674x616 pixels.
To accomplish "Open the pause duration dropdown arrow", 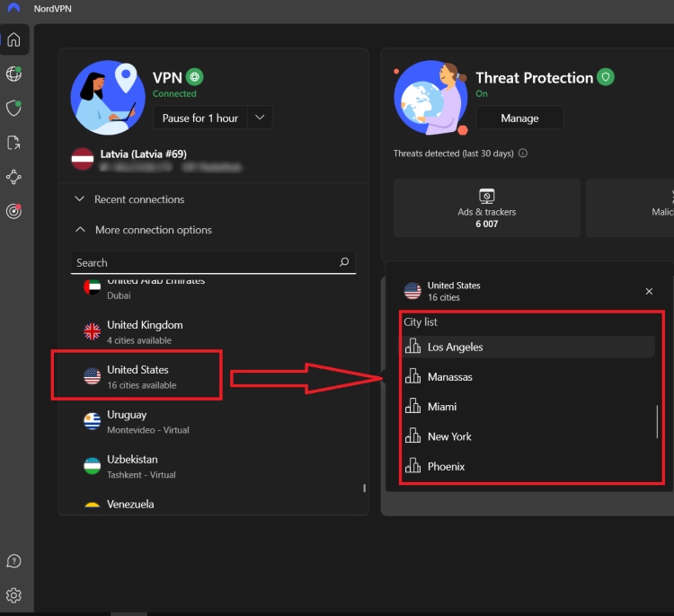I will pos(260,118).
